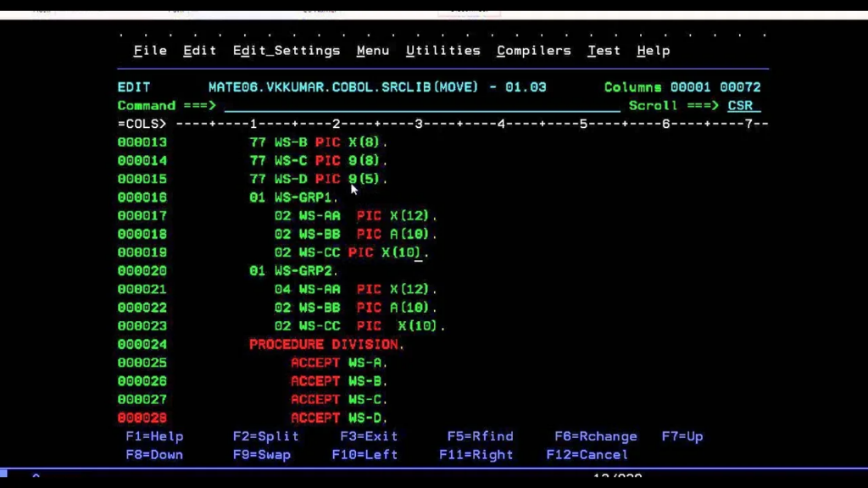Select line number 000016 beside 01 WS-GRP1

click(x=142, y=197)
